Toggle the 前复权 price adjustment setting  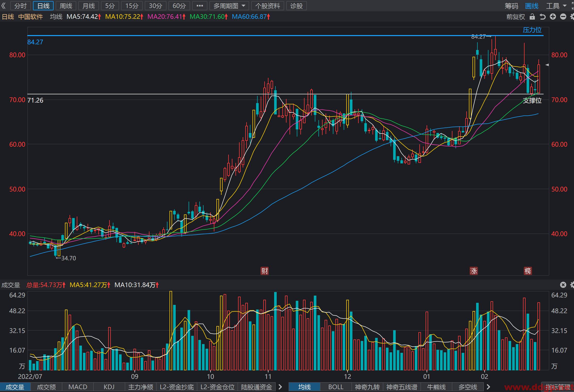(516, 17)
